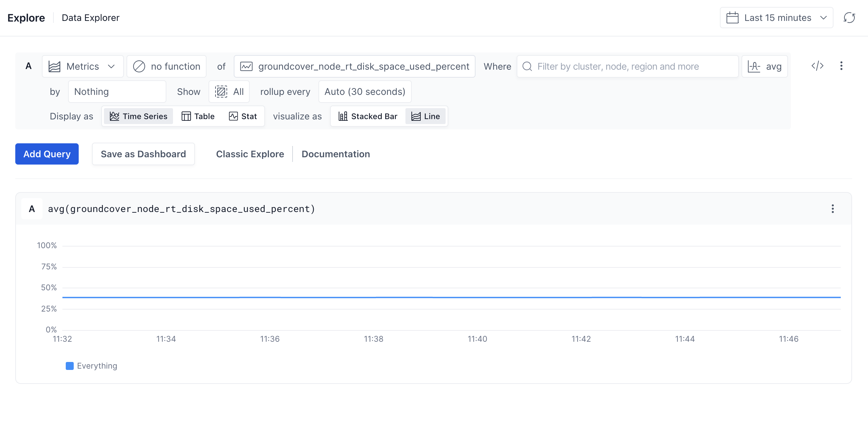The width and height of the screenshot is (868, 424).
Task: Click the metric chart icon beside metric name
Action: click(246, 66)
